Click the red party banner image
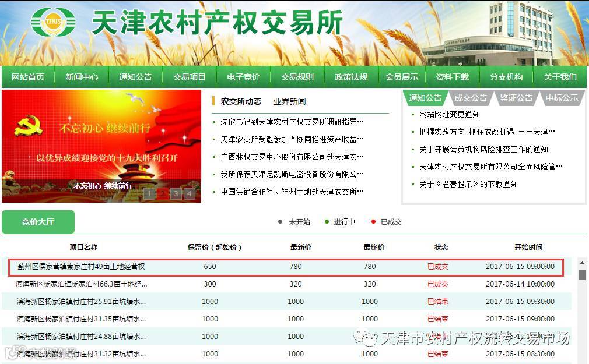This screenshot has width=589, height=364. point(101,146)
